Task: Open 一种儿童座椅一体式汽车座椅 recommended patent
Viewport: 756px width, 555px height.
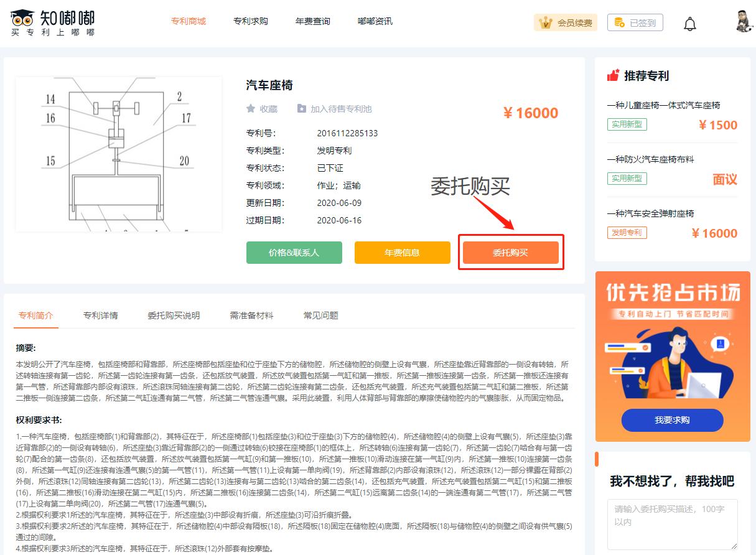Action: click(x=664, y=106)
